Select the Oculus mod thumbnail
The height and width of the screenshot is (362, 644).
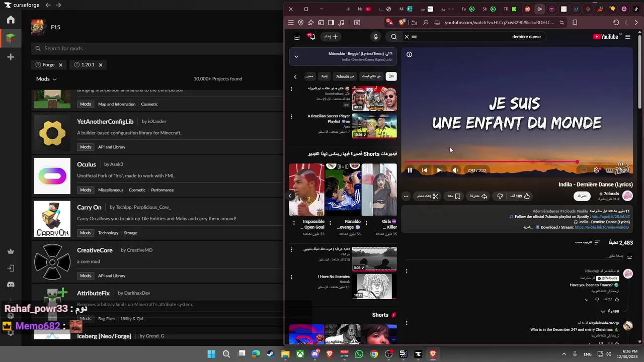[x=52, y=176]
